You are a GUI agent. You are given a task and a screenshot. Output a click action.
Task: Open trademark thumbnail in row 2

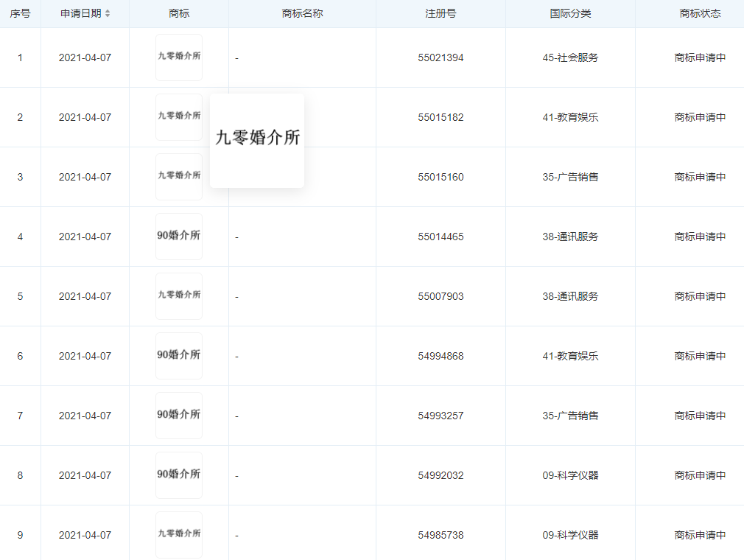point(179,117)
